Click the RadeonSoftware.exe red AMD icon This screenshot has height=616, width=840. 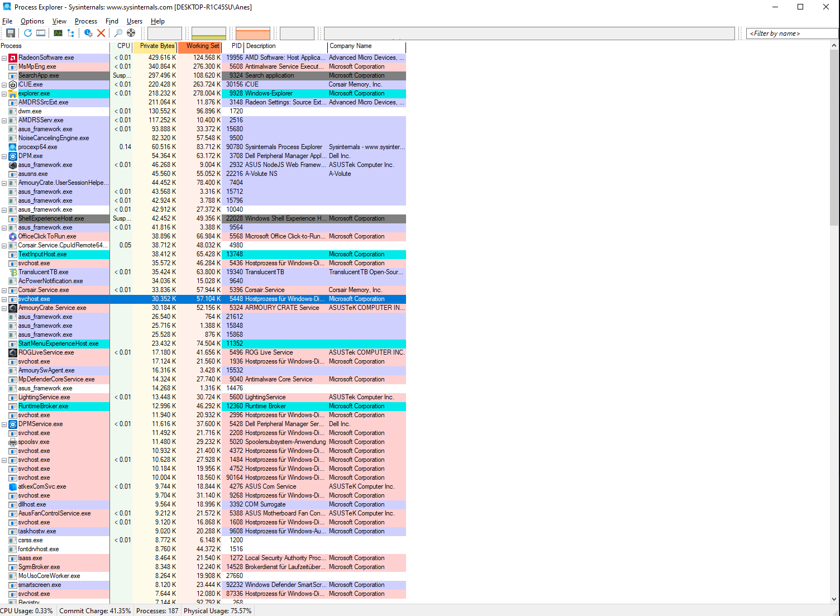coord(13,58)
